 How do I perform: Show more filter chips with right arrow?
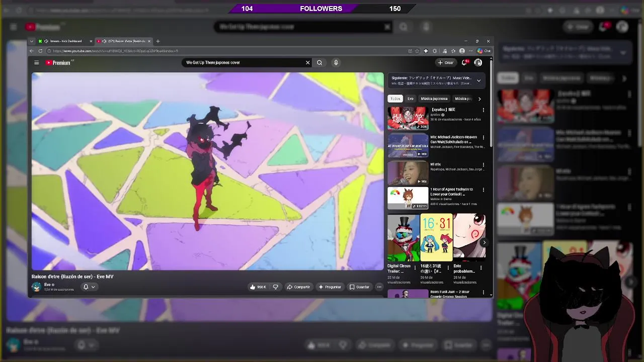479,99
